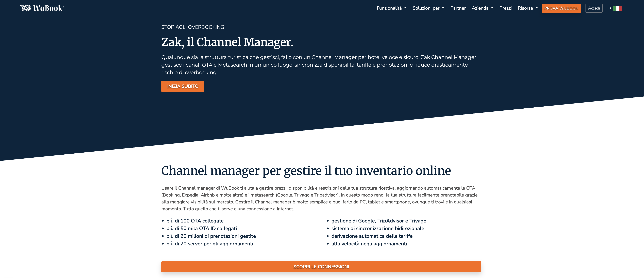Click the PROVA WUBOOK button
Viewport: 644px width, 278px height.
coord(561,8)
